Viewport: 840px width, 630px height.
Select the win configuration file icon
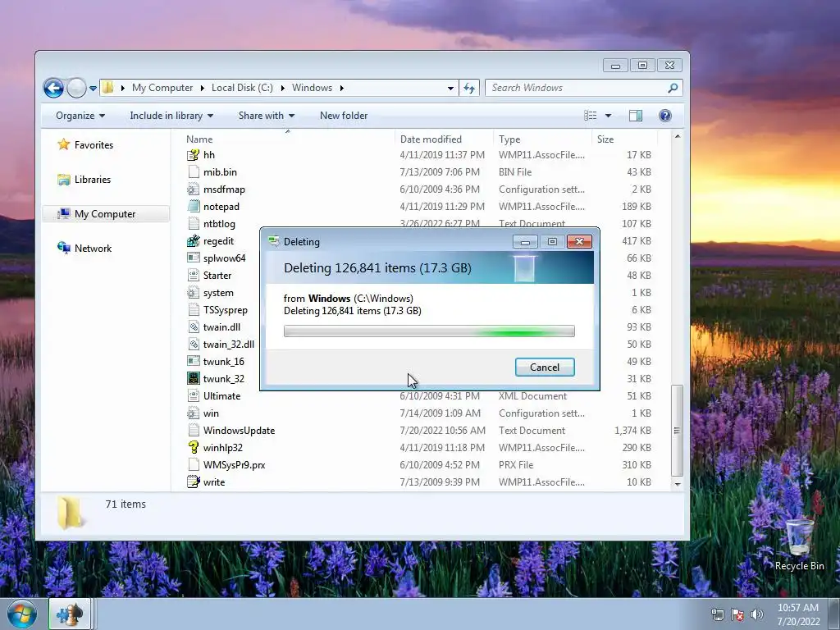tap(193, 413)
